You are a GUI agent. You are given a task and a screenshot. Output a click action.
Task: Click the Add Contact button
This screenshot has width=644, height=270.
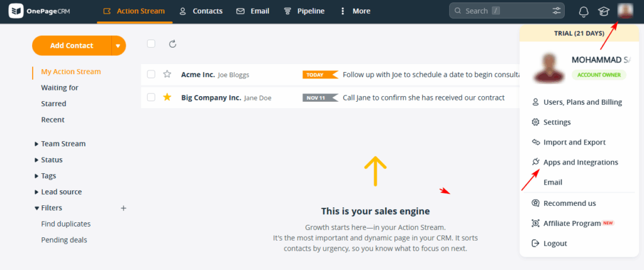click(x=72, y=46)
